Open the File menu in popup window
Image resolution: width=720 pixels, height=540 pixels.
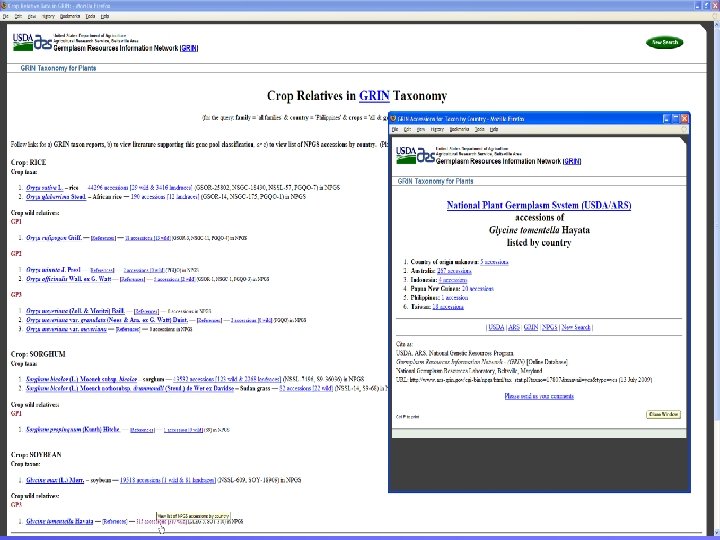pos(395,129)
